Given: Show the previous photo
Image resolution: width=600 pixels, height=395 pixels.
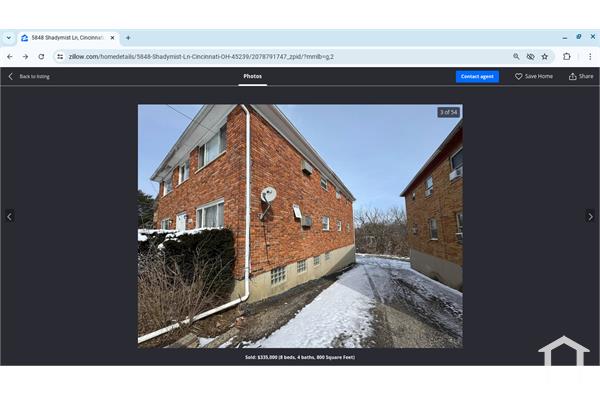Looking at the screenshot, I should point(10,217).
